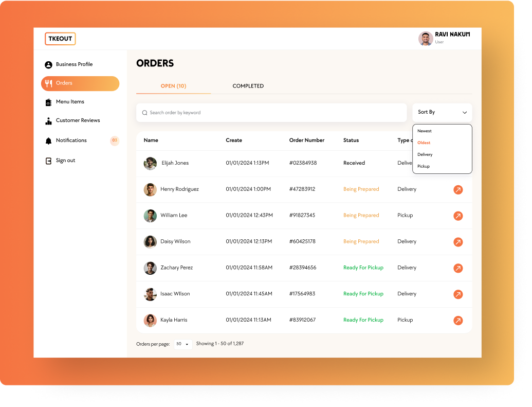Click Elijah Jones avatar photo
Screen dimensions: 532x407
(x=150, y=164)
